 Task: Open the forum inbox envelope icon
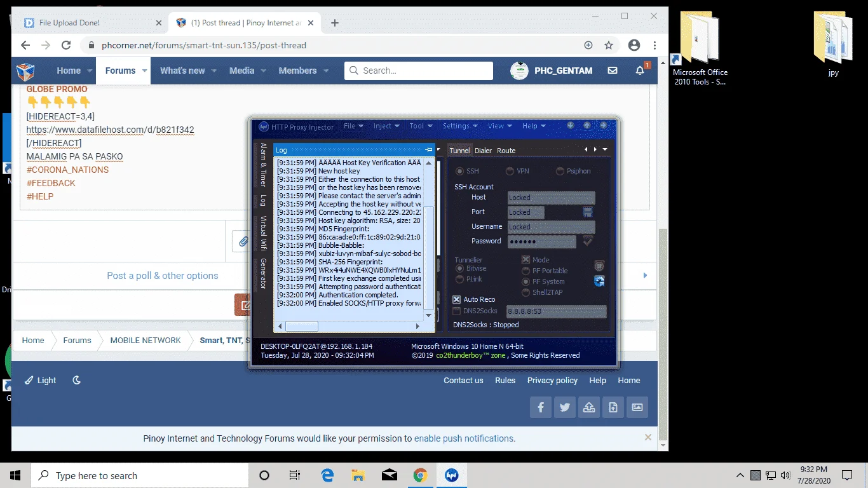[613, 71]
